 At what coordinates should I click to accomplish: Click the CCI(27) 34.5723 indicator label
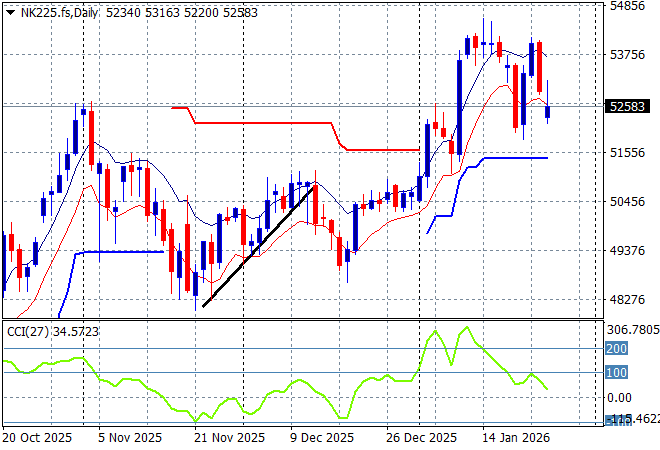53,332
